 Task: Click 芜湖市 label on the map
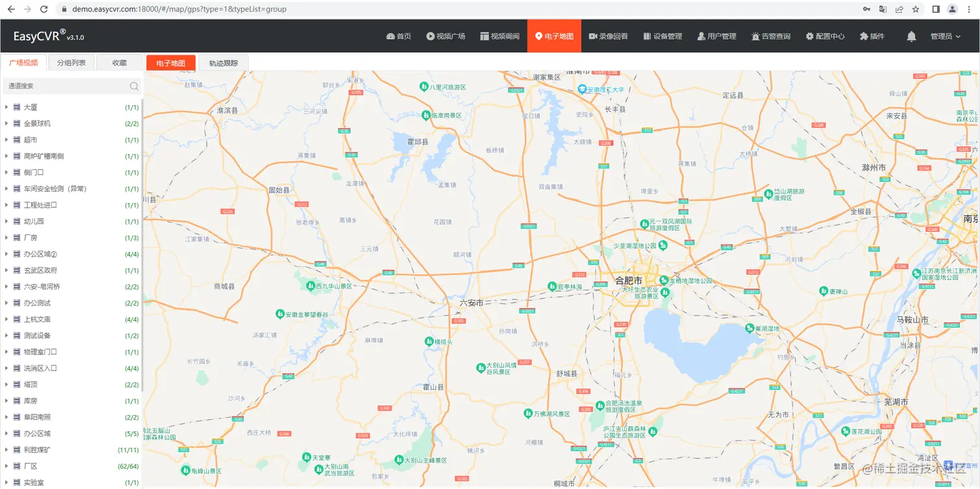click(896, 402)
